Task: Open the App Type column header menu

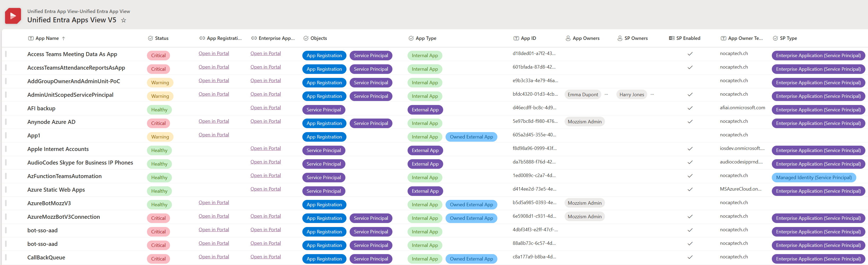Action: 422,39
